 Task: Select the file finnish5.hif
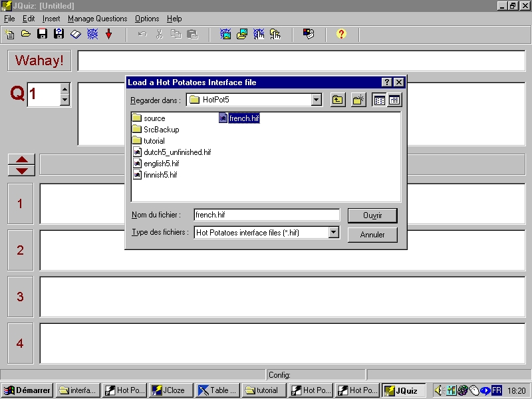[155, 174]
